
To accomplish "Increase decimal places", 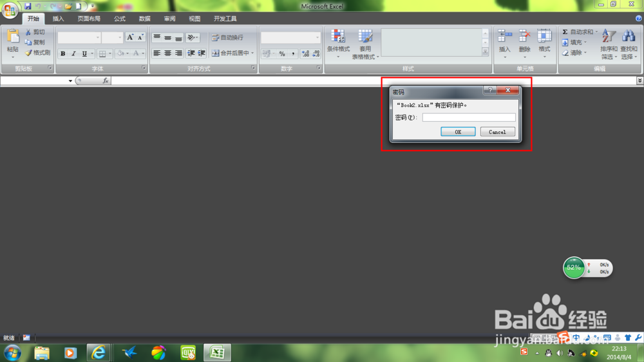I will [305, 53].
